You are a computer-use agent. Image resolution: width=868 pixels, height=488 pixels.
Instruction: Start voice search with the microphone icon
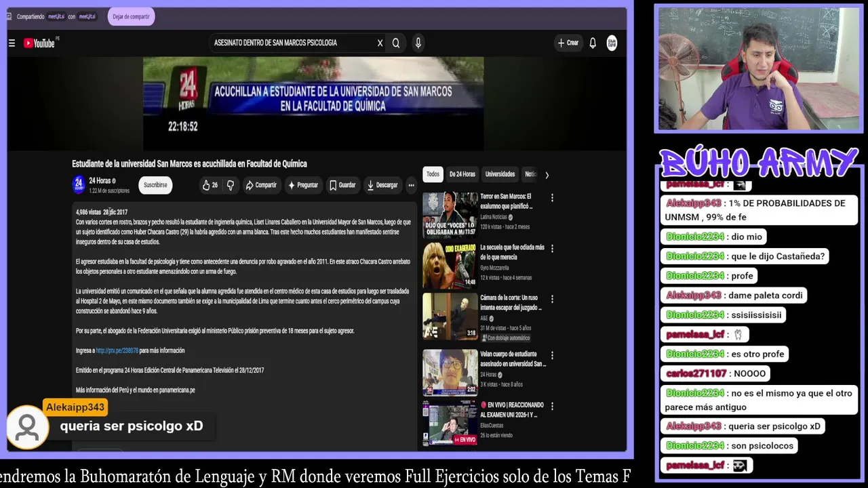[x=418, y=43]
